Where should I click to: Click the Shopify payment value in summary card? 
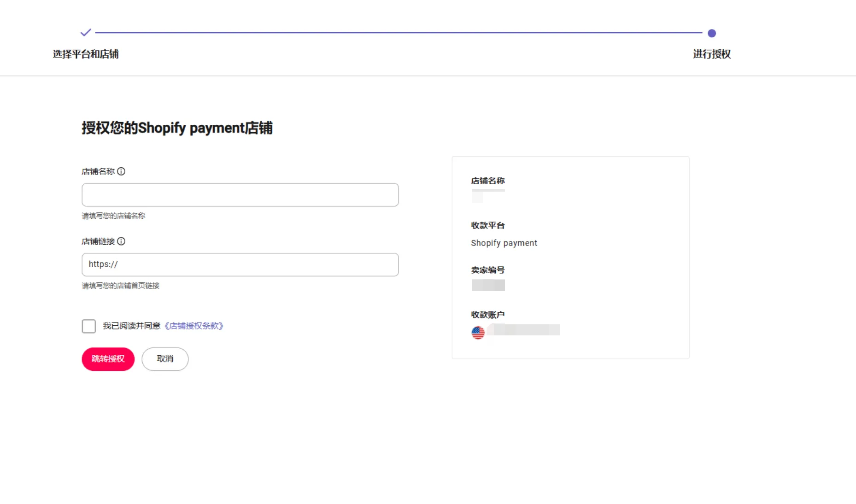[504, 243]
